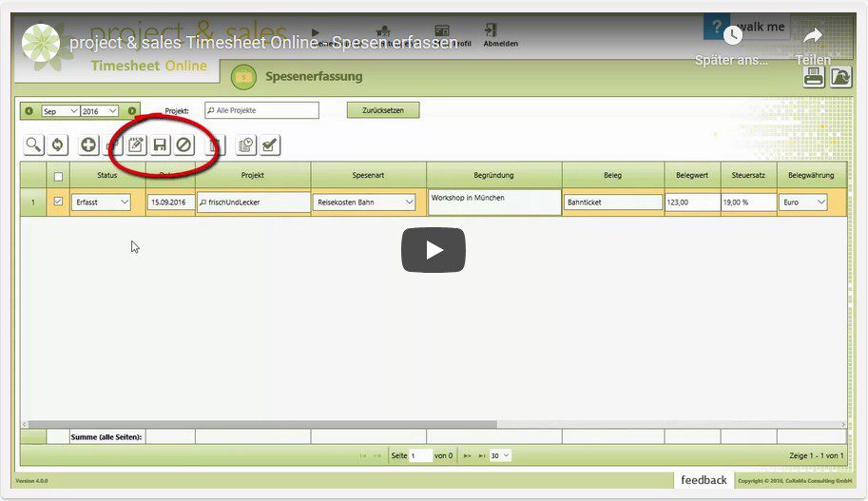Viewport: 868px width, 501px height.
Task: Click the Belegwährung column header
Action: (811, 175)
